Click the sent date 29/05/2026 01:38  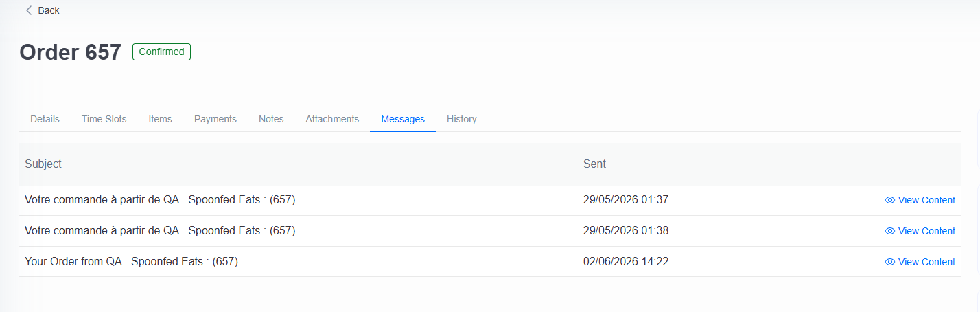point(626,231)
